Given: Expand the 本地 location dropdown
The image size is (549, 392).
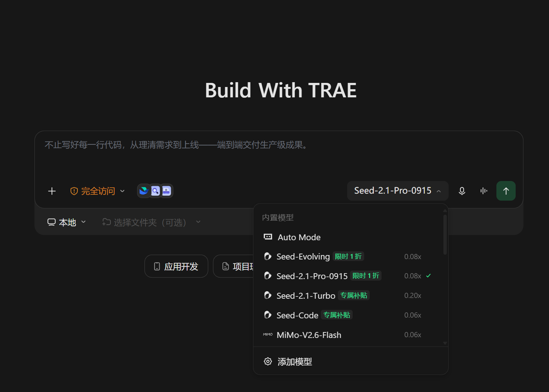Looking at the screenshot, I should point(67,222).
